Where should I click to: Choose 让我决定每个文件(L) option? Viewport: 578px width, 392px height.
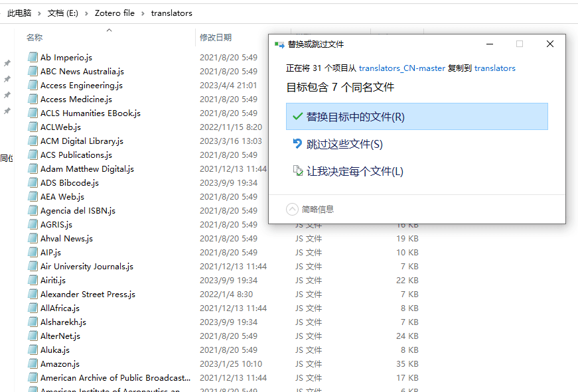[354, 171]
